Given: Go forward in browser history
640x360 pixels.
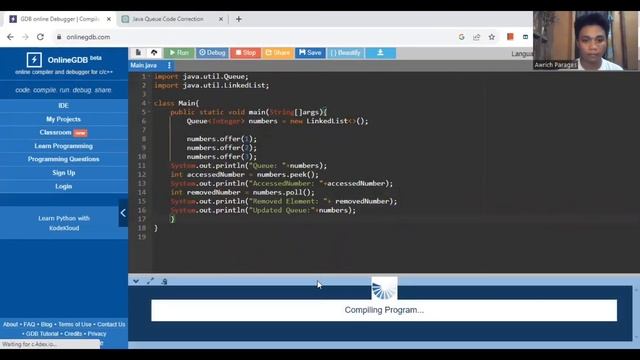Looking at the screenshot, I should click(x=25, y=37).
